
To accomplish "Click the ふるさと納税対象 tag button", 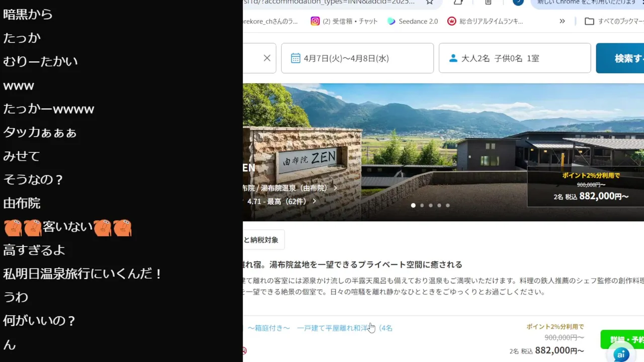I will point(264,240).
